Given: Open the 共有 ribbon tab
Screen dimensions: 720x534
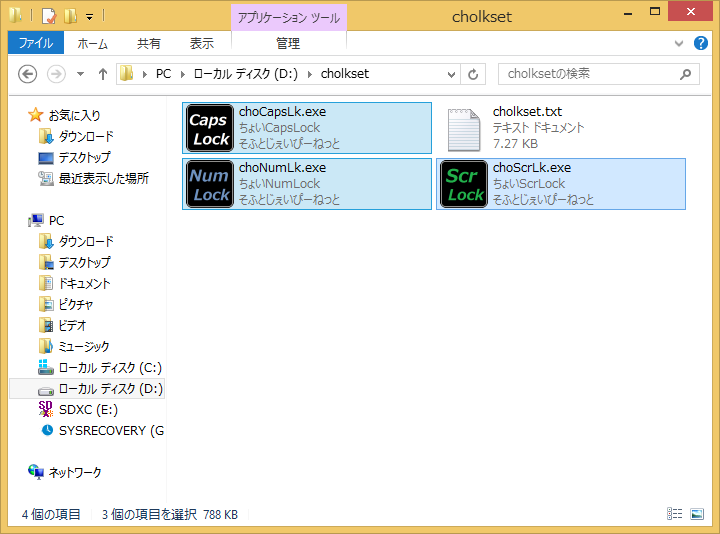Looking at the screenshot, I should coord(149,43).
